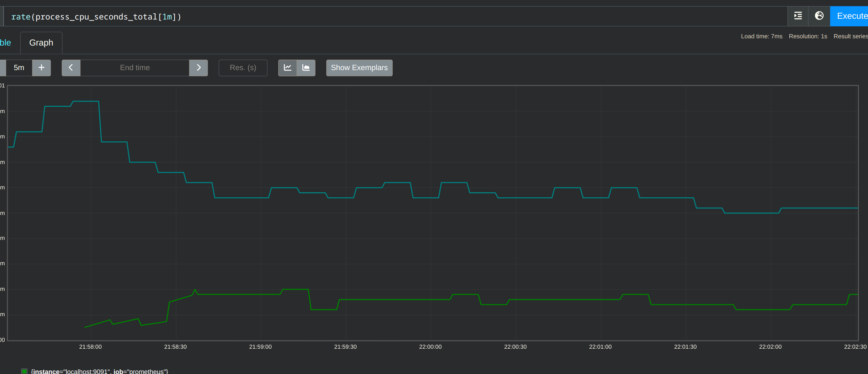Open the Graph tab
868x374 pixels.
(x=41, y=43)
